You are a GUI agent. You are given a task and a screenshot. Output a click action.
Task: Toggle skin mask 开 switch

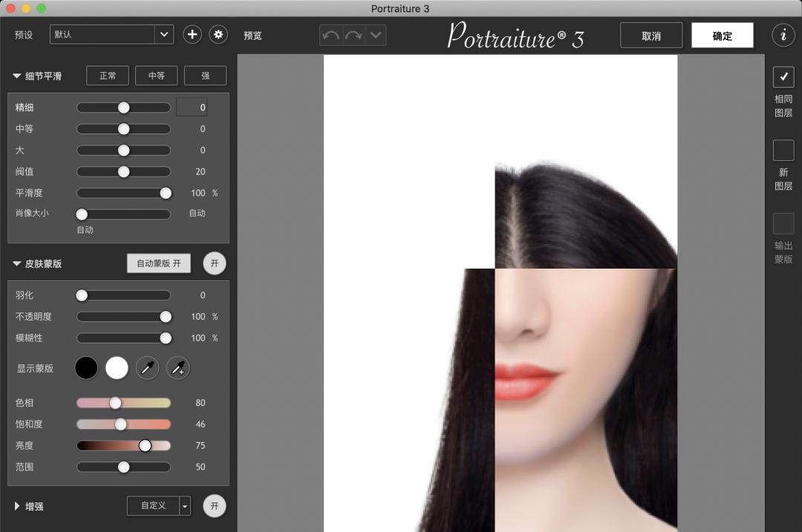coord(215,263)
